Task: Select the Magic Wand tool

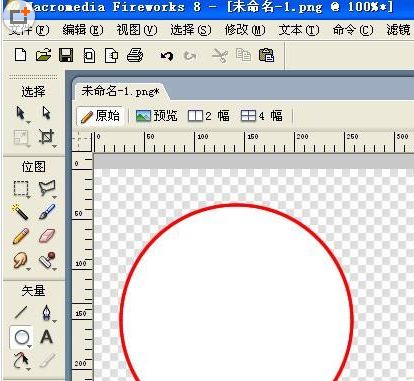Action: [20, 212]
